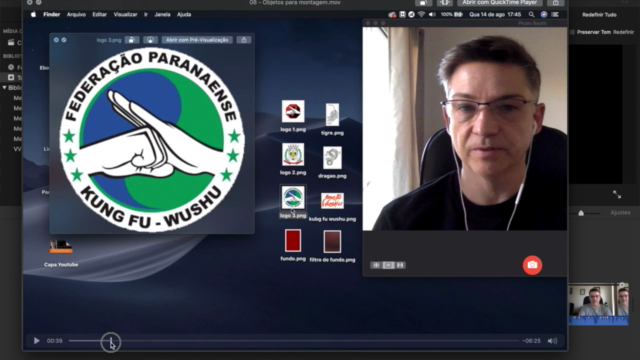Click Redefinir Tudo in iMovie

point(599,15)
